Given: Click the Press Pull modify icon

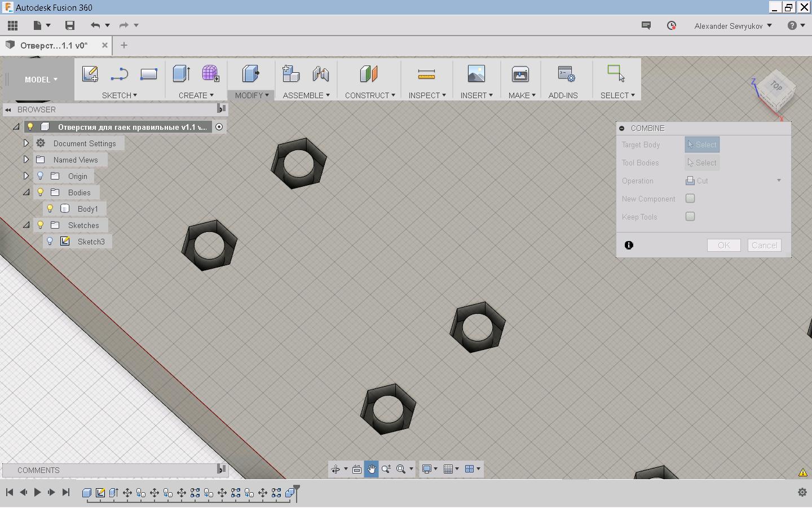Looking at the screenshot, I should 250,74.
